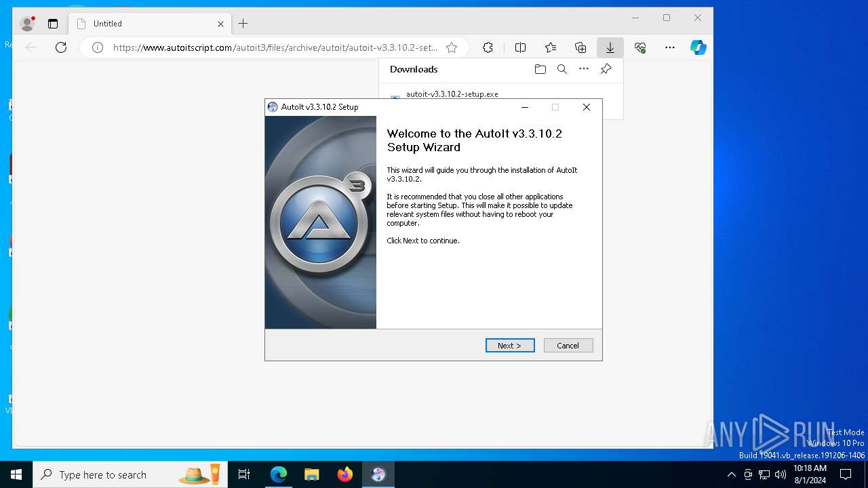Minimize the Edge browser window
This screenshot has height=488, width=868.
635,18
